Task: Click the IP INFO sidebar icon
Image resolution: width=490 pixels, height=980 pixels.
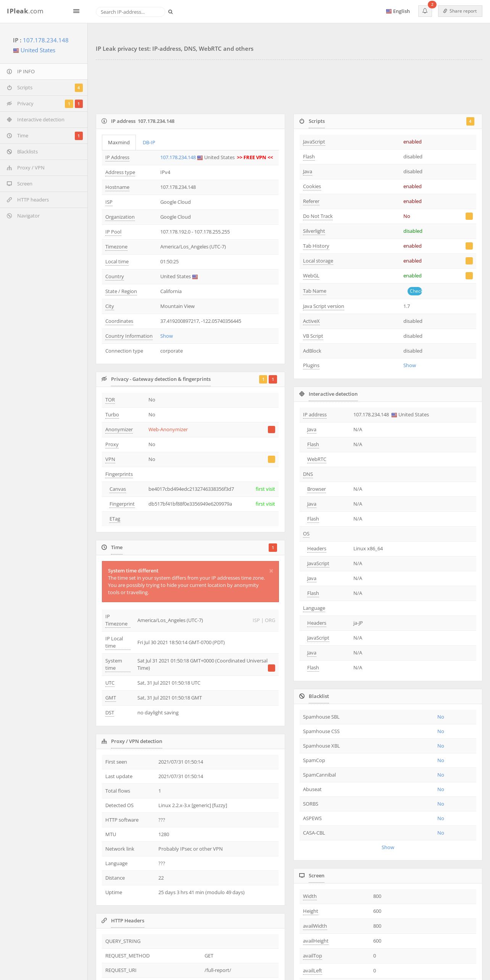Action: [10, 71]
